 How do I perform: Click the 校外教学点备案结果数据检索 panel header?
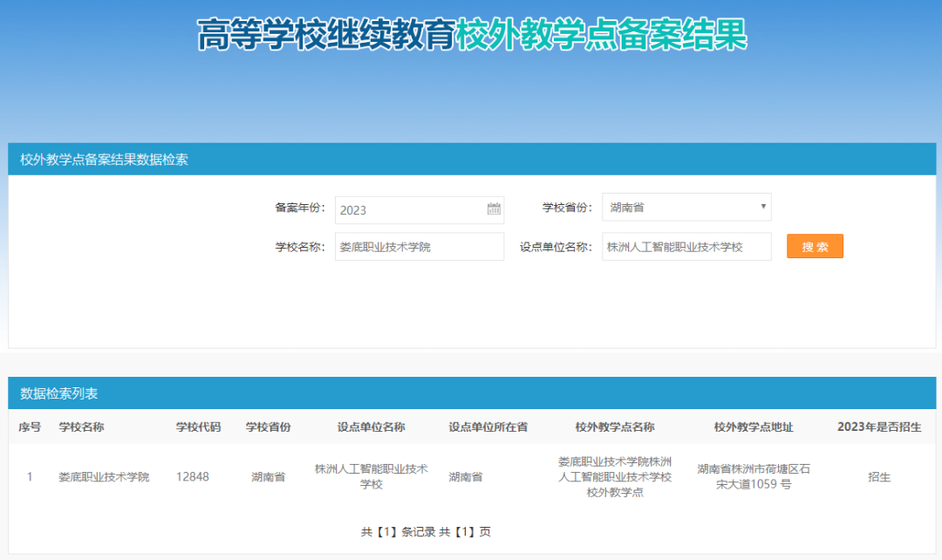point(104,160)
